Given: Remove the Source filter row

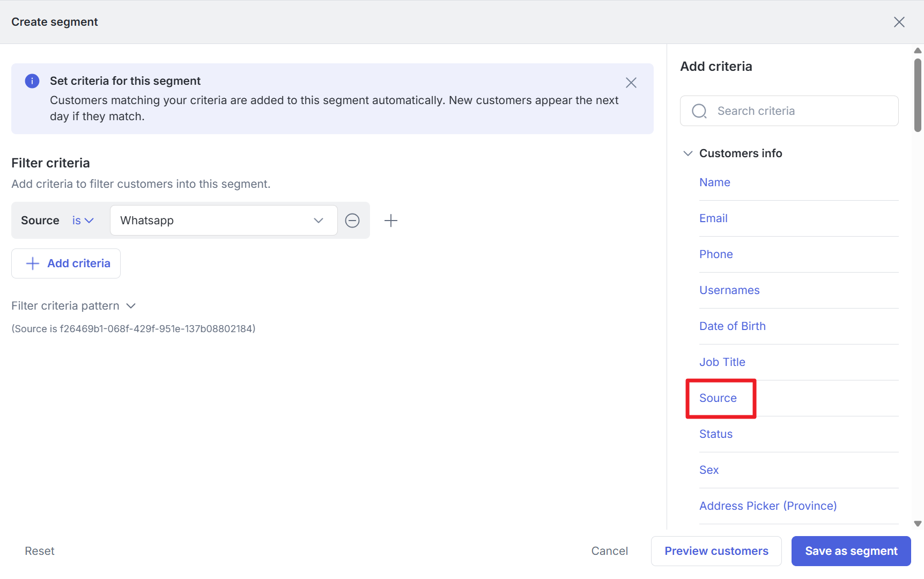Looking at the screenshot, I should (x=352, y=221).
